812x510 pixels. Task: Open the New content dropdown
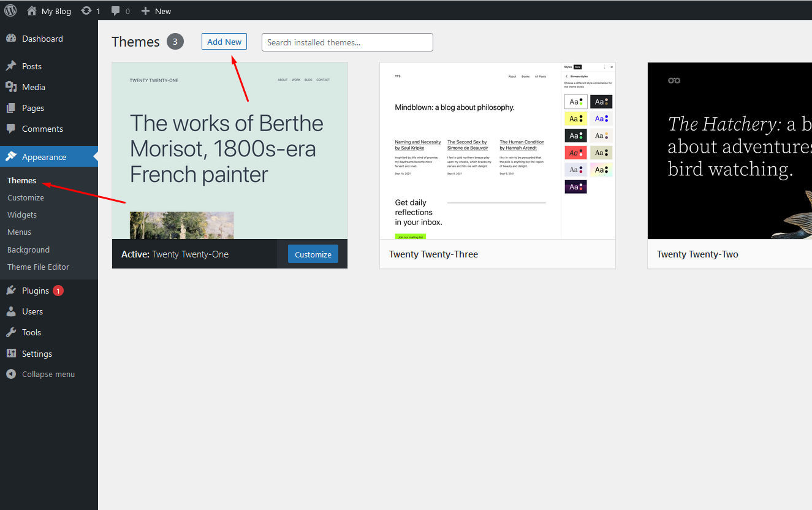156,11
